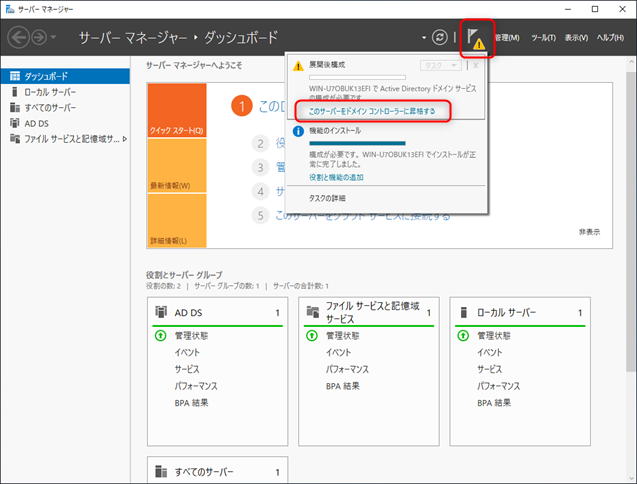Image resolution: width=637 pixels, height=484 pixels.
Task: Click 非表示 to hide welcome tile
Action: coord(589,232)
